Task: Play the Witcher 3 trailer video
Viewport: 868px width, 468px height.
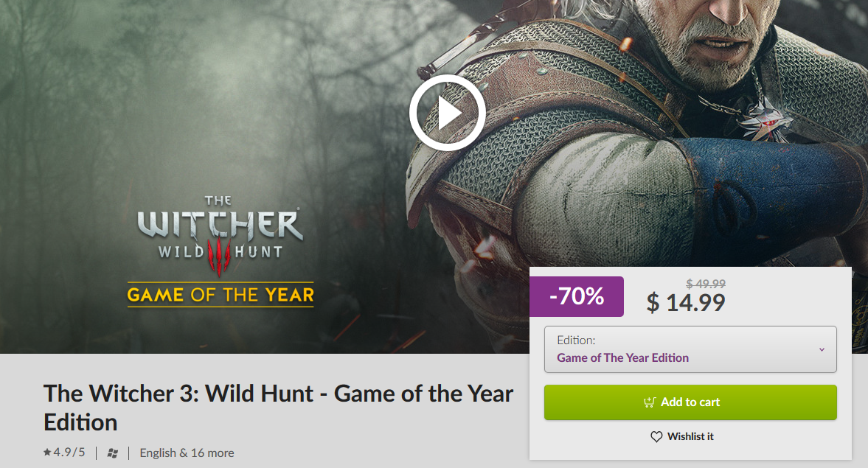Action: (448, 113)
